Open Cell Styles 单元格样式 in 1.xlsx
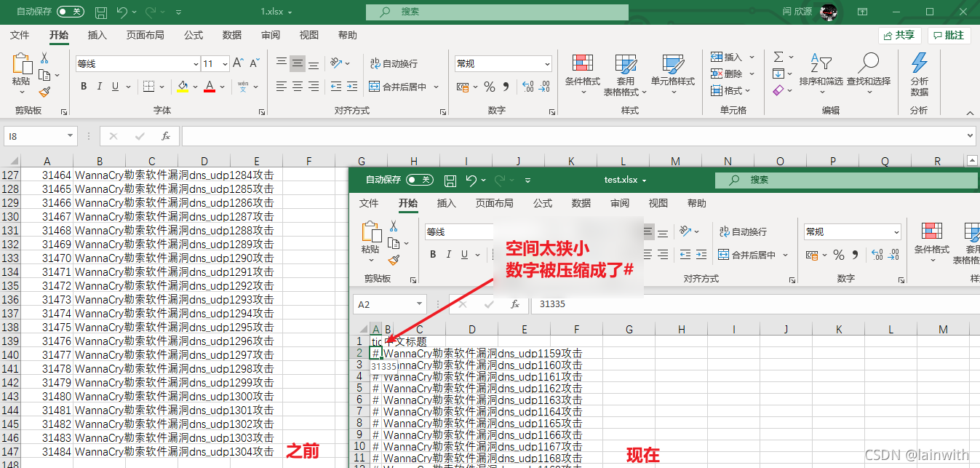The width and height of the screenshot is (980, 468). click(x=673, y=74)
